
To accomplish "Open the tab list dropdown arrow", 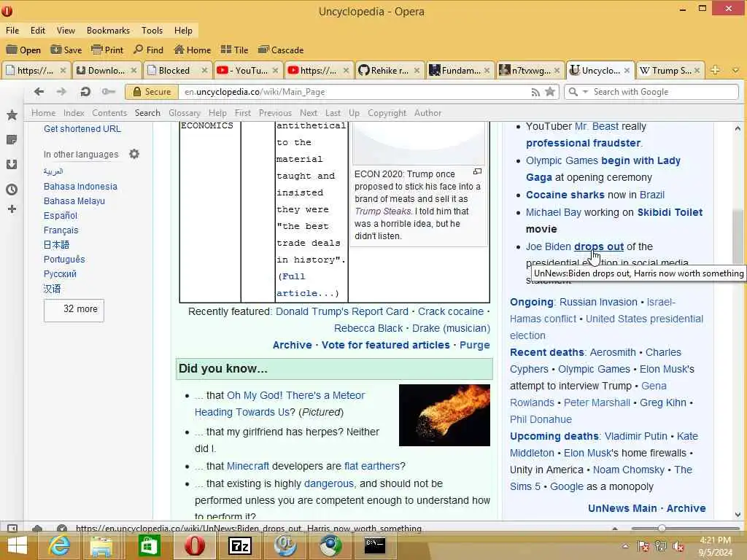I will [735, 71].
